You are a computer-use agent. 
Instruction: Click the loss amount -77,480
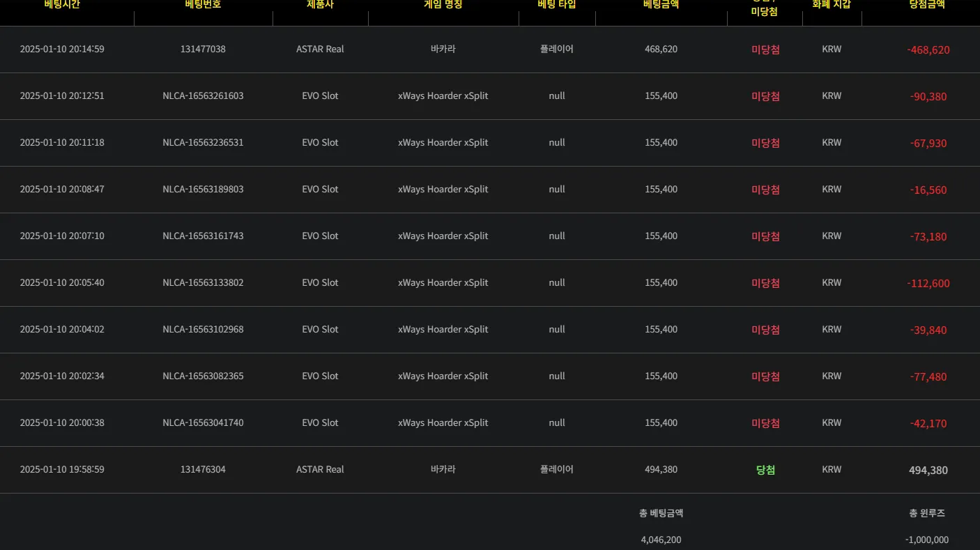[928, 377]
